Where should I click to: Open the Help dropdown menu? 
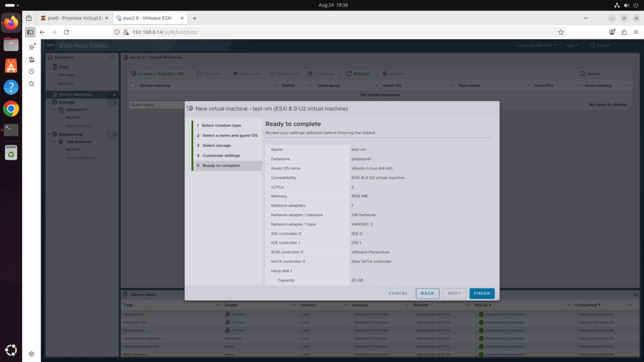click(572, 45)
